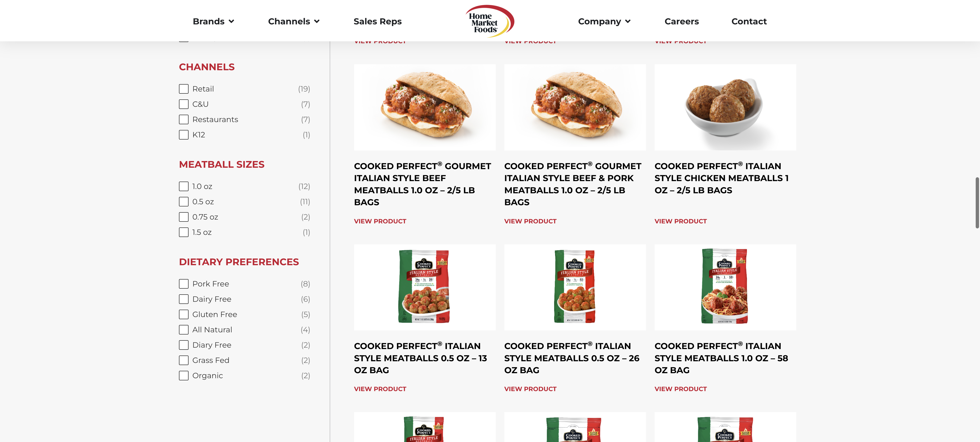Open the beef & pork meatball sub image

pyautogui.click(x=575, y=107)
